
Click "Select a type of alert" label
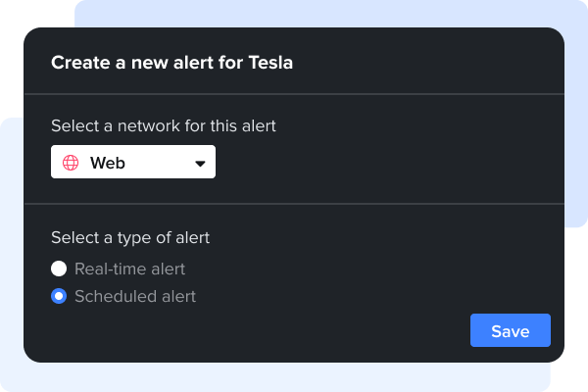(x=130, y=237)
